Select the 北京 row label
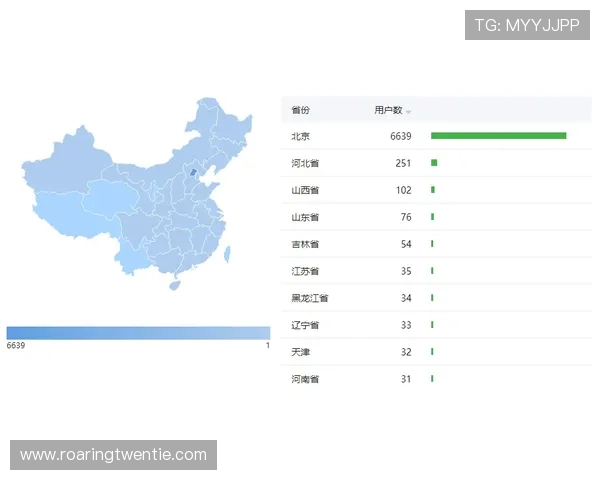The width and height of the screenshot is (600, 480). (300, 136)
